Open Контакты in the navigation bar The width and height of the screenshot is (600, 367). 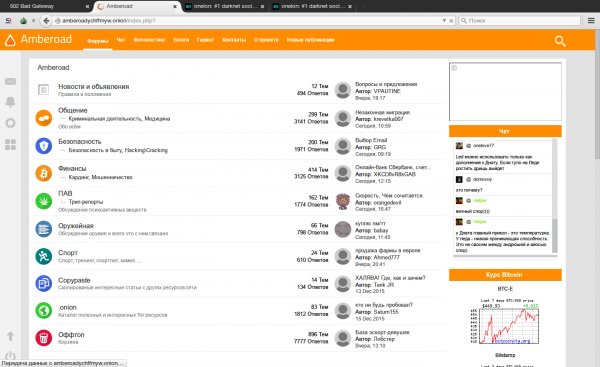click(233, 39)
